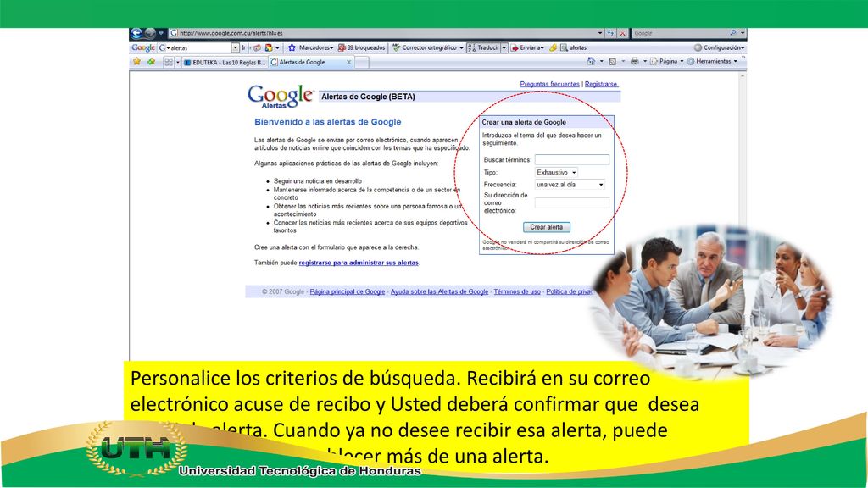Click the Google toolbar logo
The width and height of the screenshot is (868, 488).
click(142, 47)
